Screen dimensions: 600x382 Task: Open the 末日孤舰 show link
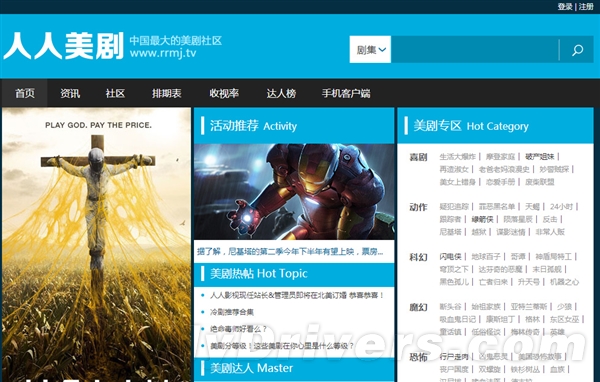point(547,269)
